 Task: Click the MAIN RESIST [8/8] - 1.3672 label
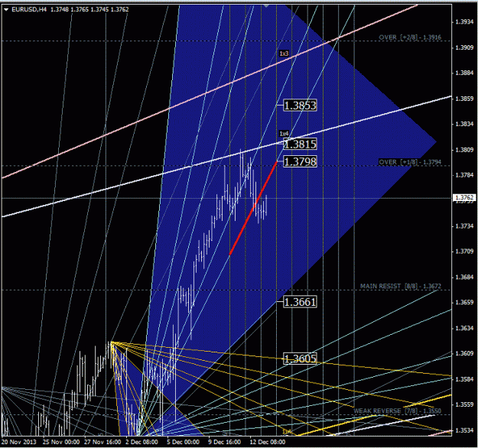pyautogui.click(x=401, y=286)
